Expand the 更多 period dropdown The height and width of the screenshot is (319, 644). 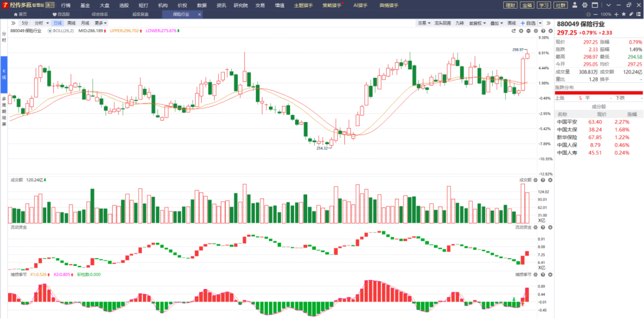click(100, 23)
